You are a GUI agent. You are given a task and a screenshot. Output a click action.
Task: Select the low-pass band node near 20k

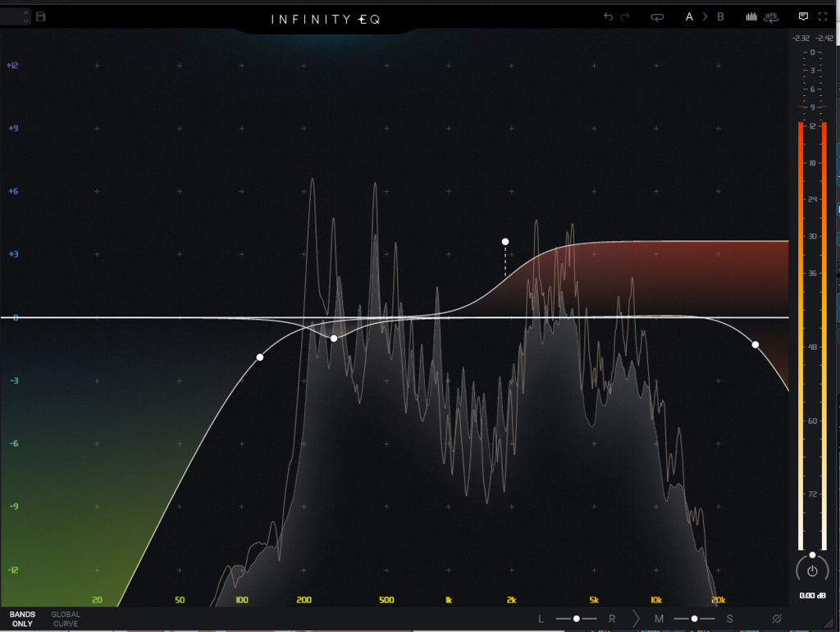click(756, 344)
